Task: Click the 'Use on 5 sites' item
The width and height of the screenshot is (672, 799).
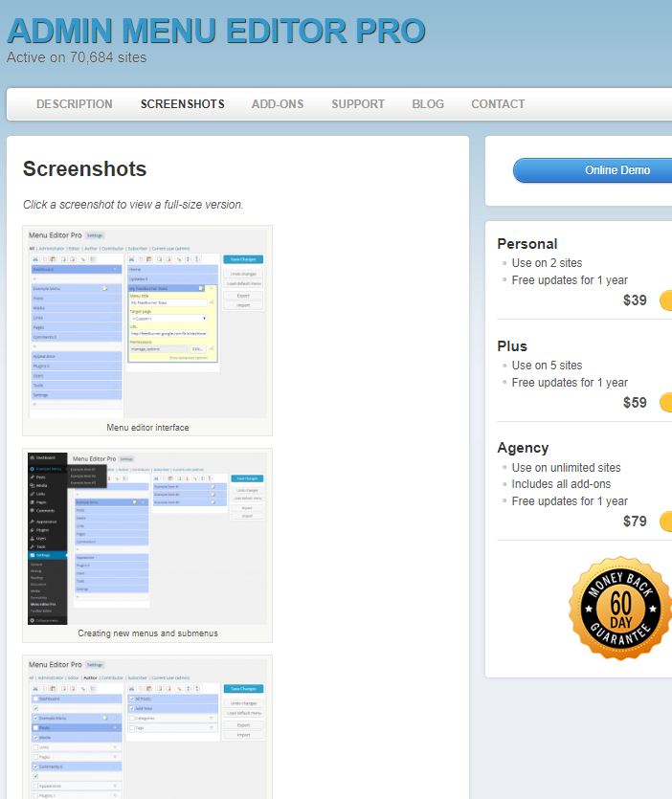Action: pos(547,366)
